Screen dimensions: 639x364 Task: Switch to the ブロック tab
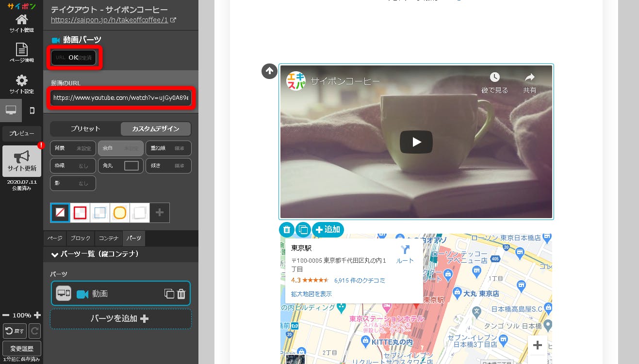(x=80, y=238)
